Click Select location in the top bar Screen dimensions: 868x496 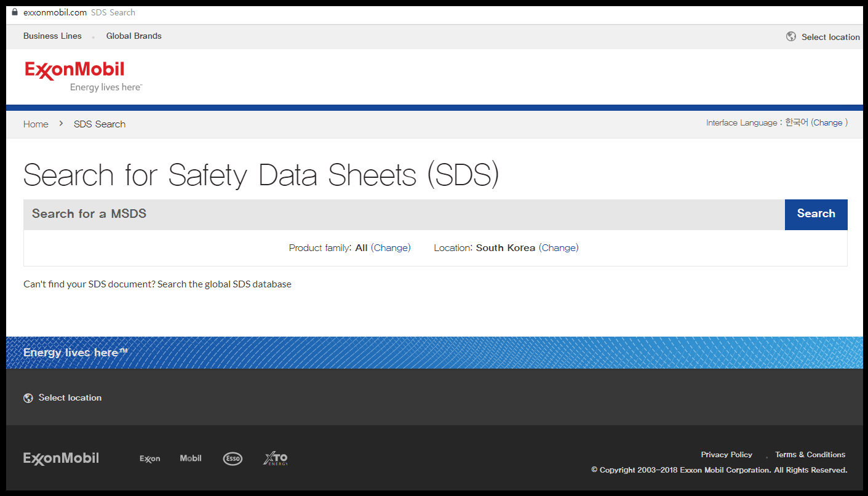[x=830, y=37]
